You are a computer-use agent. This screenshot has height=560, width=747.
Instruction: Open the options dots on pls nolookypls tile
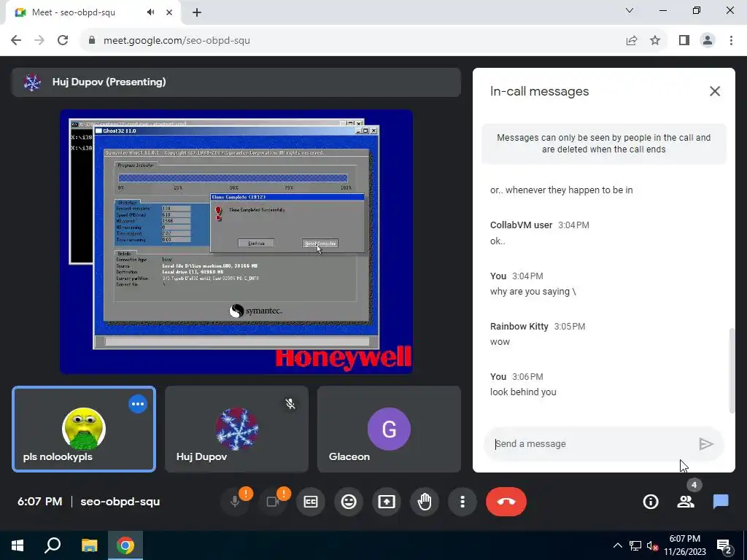click(138, 404)
